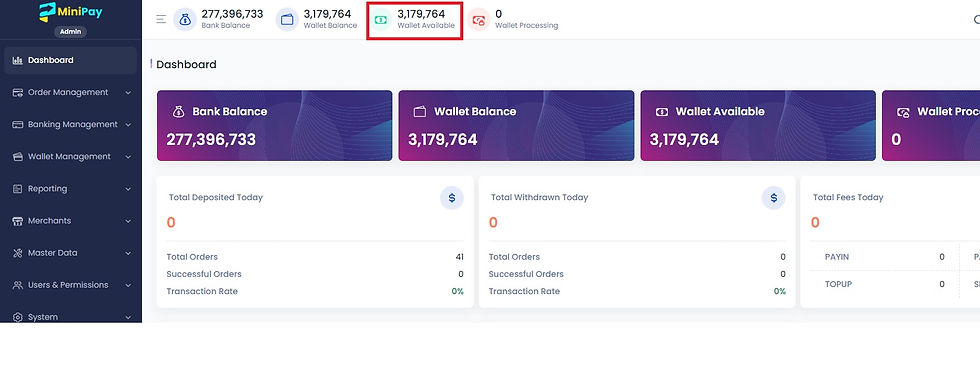This screenshot has height=385, width=980.
Task: Click the Total Withdrawn Today title
Action: (539, 198)
